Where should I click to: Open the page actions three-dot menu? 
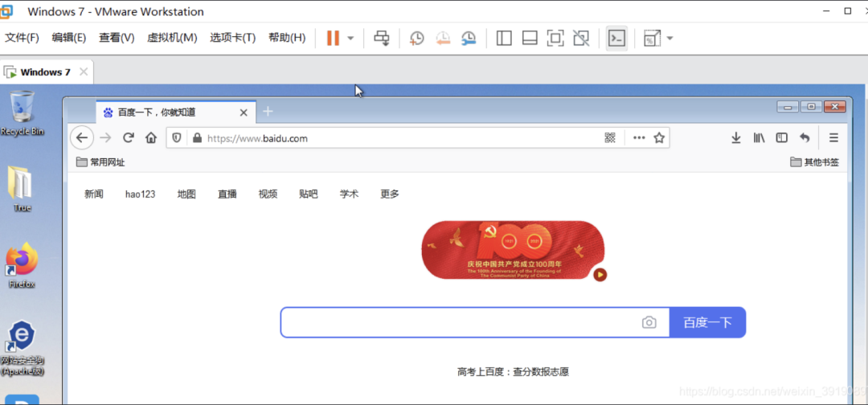tap(639, 137)
